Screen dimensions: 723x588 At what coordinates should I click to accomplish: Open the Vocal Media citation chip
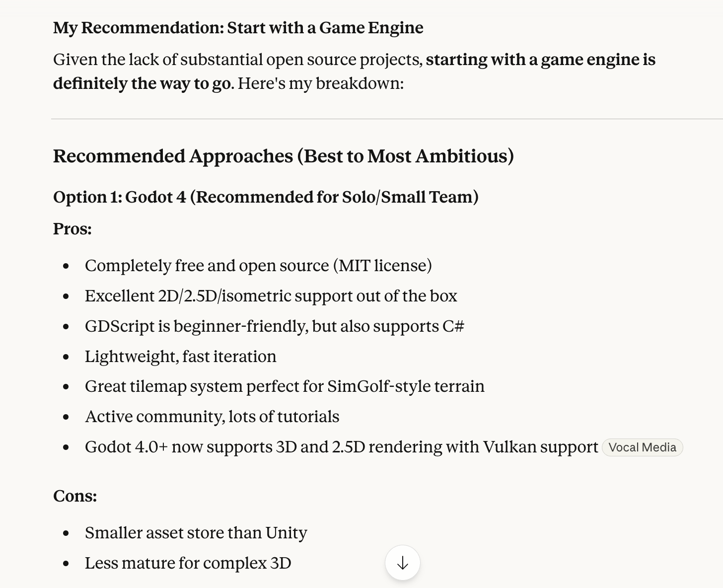click(642, 447)
